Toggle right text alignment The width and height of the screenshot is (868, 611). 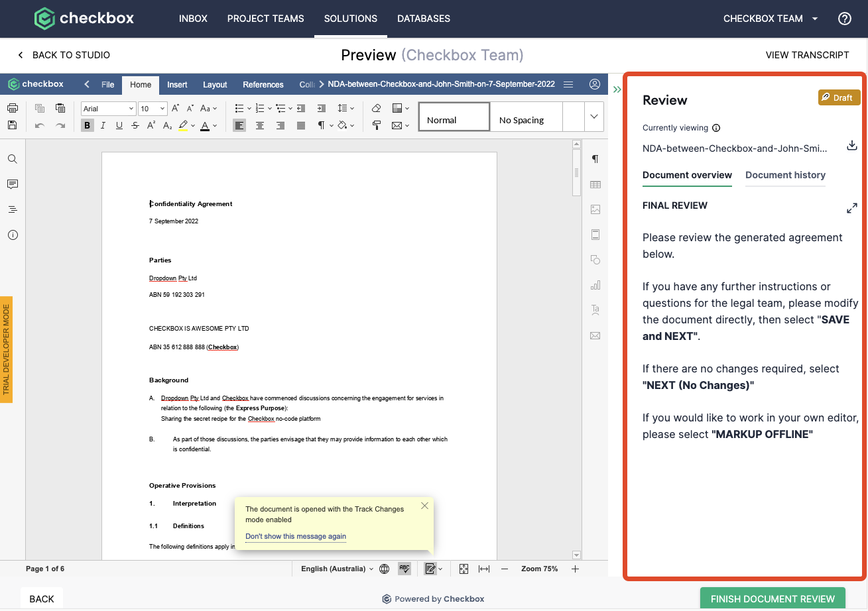[x=280, y=125]
